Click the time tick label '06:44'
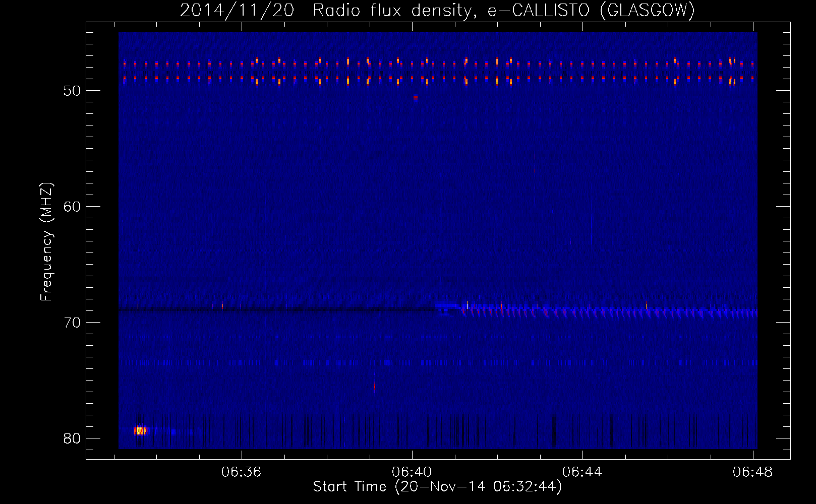This screenshot has width=816, height=504. tap(582, 472)
